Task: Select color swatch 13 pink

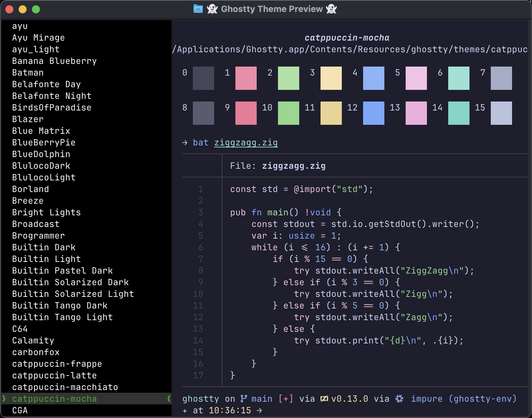Action: pyautogui.click(x=416, y=113)
